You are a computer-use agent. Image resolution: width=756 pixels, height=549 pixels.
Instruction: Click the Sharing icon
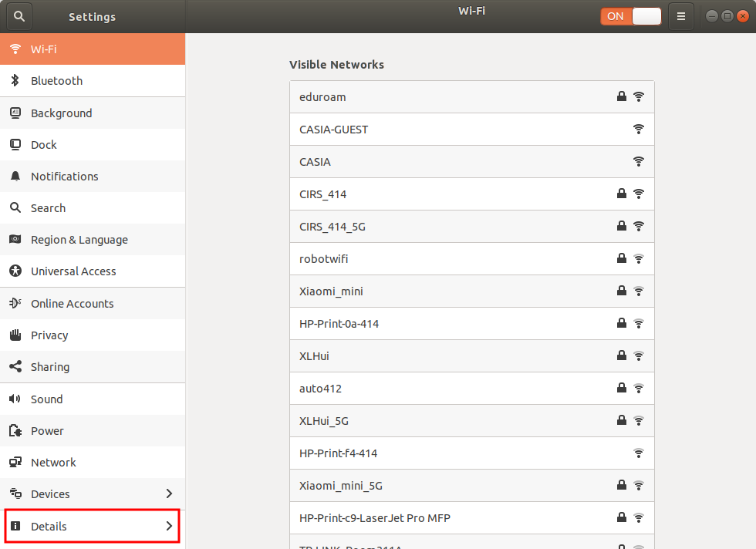point(15,366)
